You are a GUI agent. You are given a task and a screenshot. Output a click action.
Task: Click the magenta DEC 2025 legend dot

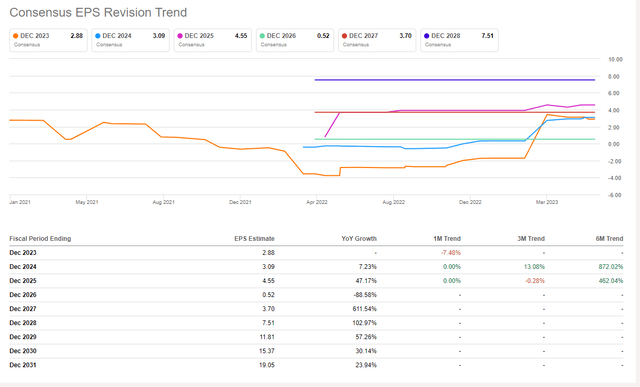tap(180, 36)
